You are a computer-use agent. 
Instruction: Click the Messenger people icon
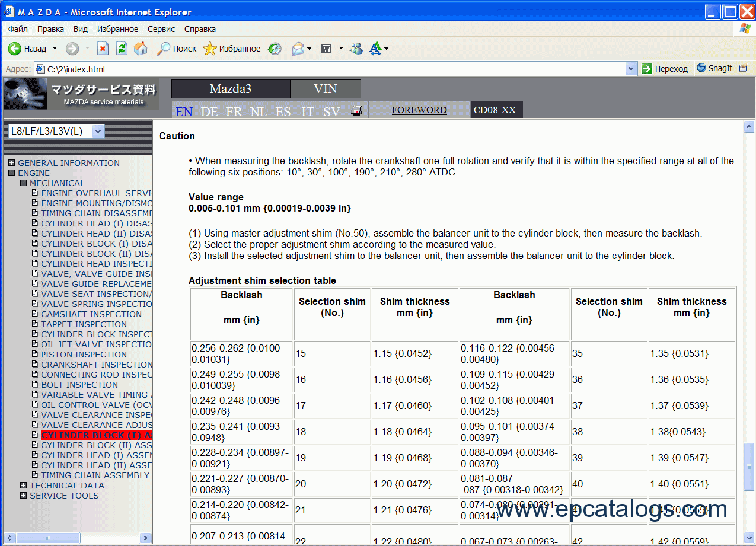click(356, 49)
